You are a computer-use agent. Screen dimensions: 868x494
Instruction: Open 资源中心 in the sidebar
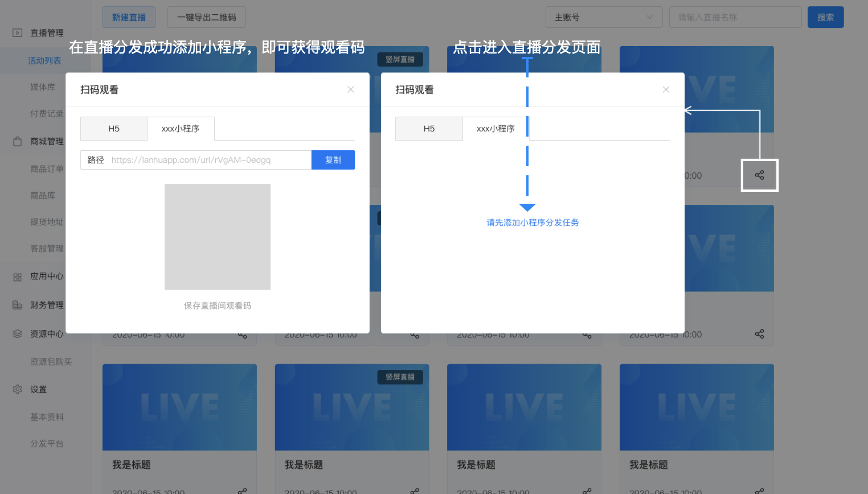point(47,334)
